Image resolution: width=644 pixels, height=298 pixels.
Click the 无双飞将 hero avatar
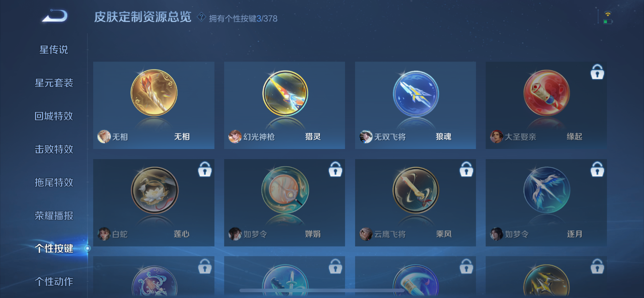point(366,137)
